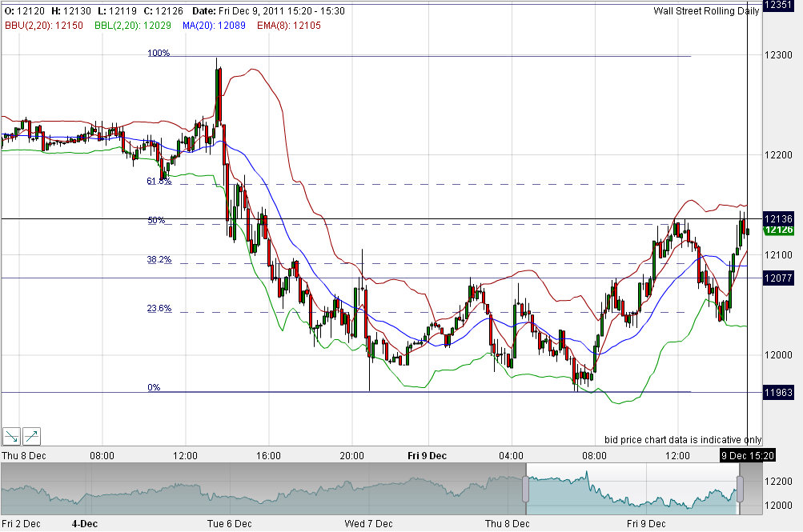Click the bid price indicative disclaimer text

click(x=683, y=439)
